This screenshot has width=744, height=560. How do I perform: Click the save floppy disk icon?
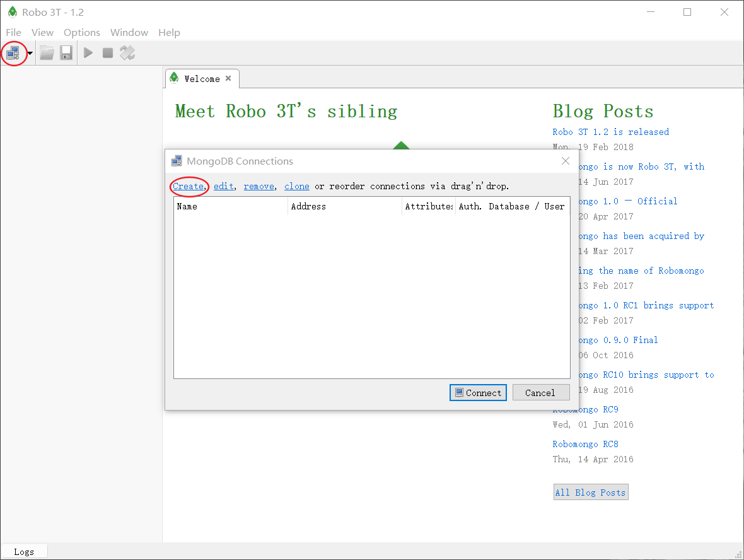point(66,53)
